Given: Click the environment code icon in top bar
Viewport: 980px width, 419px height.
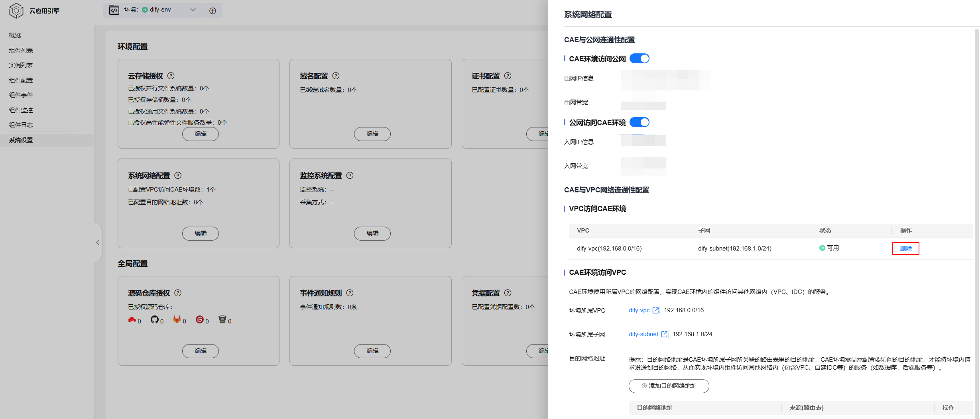Looking at the screenshot, I should point(114,10).
